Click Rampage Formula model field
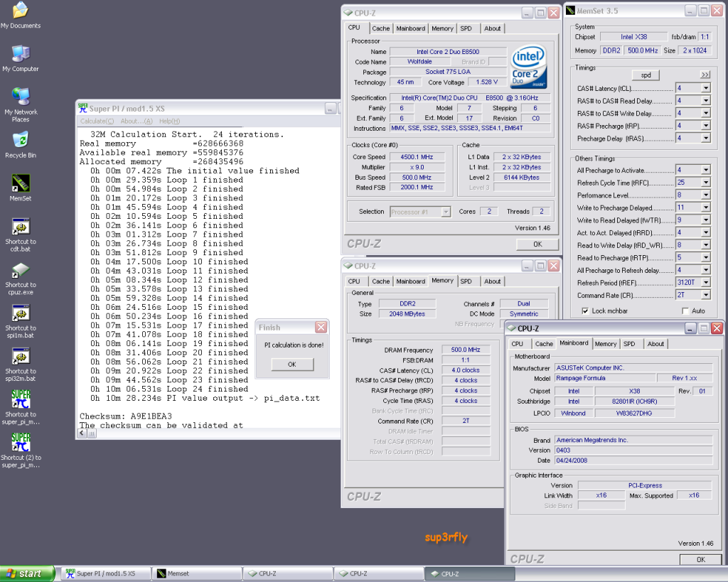The image size is (728, 582). 605,378
